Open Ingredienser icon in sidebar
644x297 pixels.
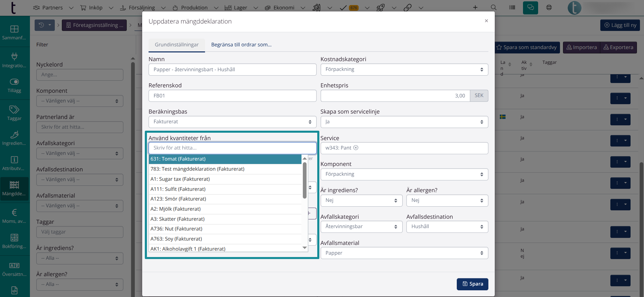[14, 138]
